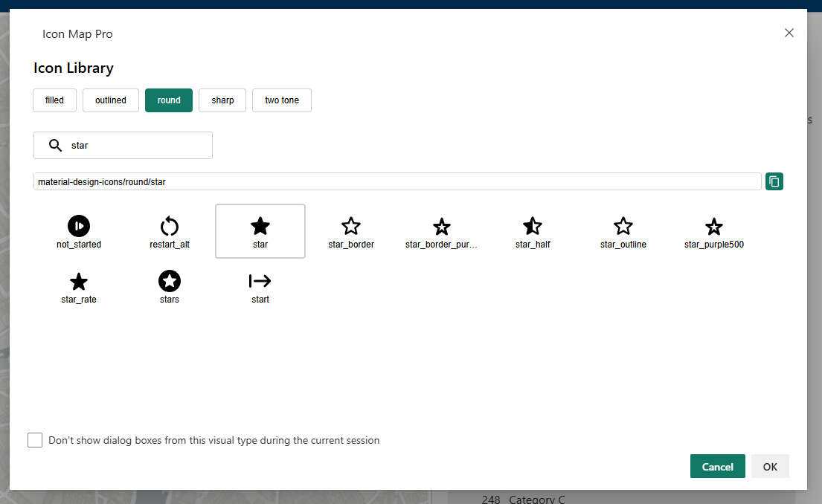Click the star search input field

[x=123, y=145]
